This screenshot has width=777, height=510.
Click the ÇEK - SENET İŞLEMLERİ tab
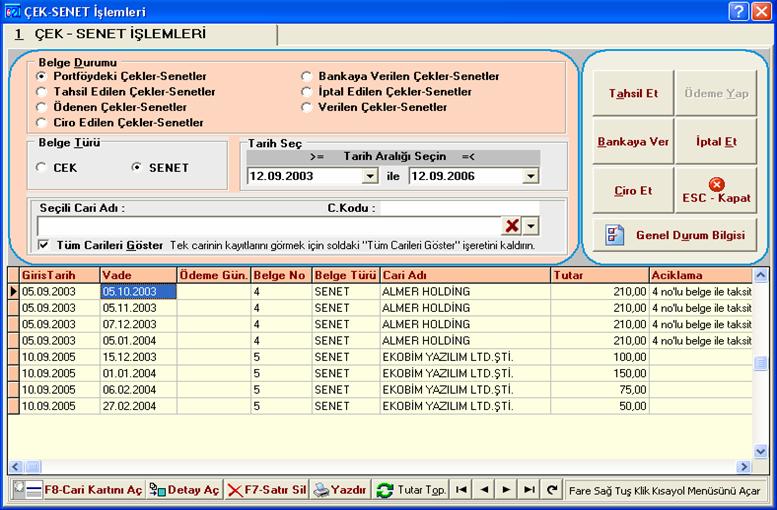[141, 34]
